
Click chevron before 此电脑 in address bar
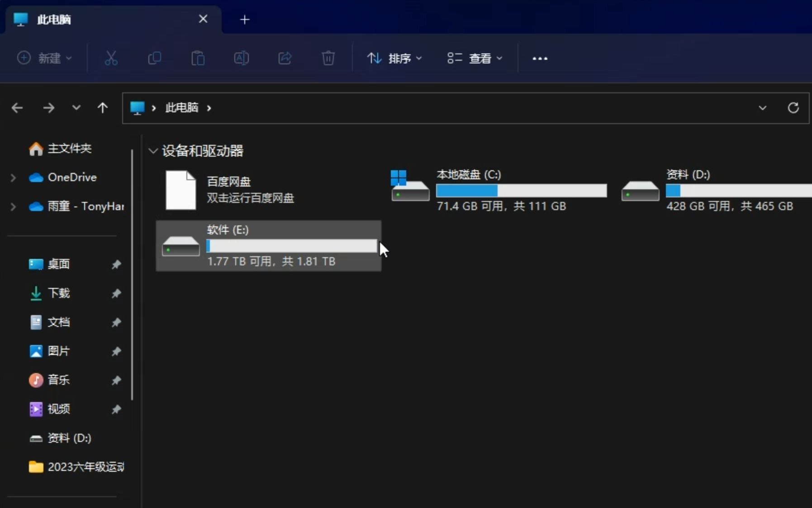click(154, 108)
